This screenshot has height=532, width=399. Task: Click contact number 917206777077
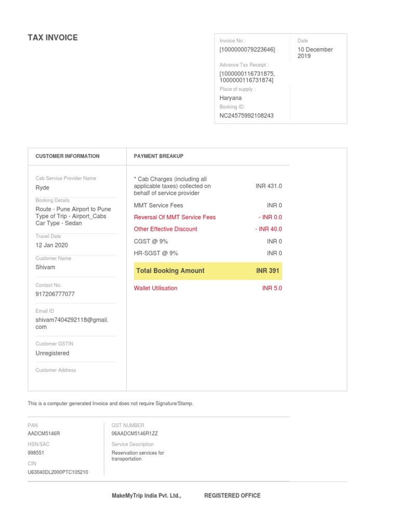click(x=55, y=294)
